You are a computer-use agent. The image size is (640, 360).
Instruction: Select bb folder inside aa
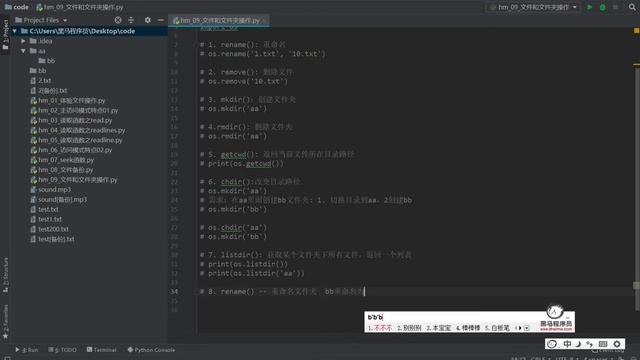pos(47,61)
